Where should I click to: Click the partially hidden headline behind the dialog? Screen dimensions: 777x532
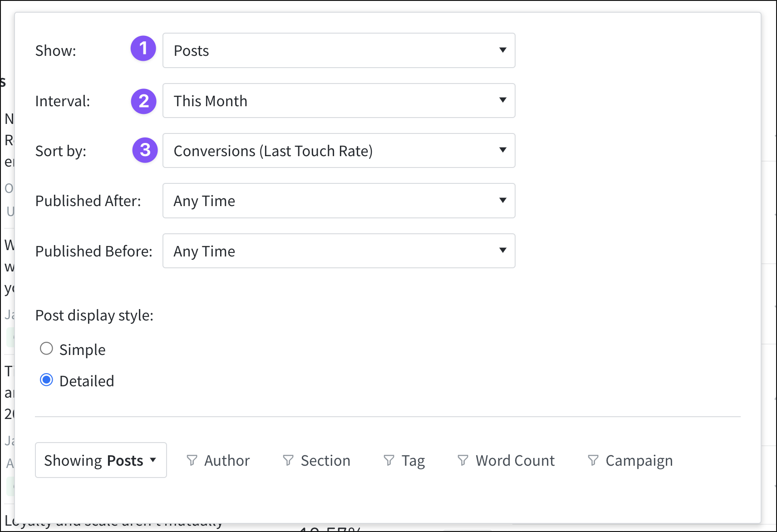coord(113,523)
